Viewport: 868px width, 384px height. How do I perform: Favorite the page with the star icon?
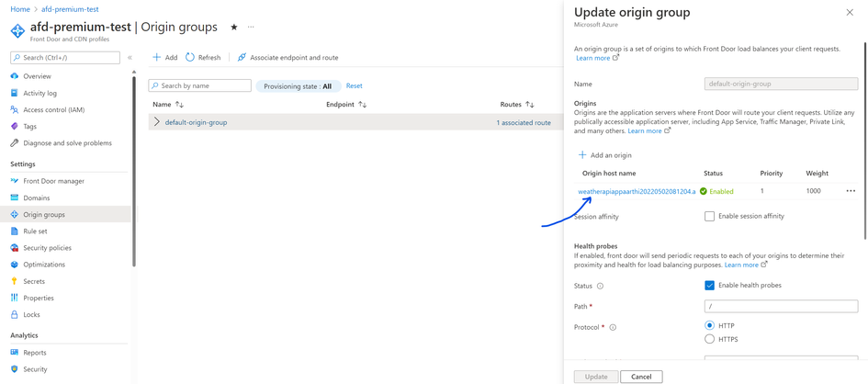[x=233, y=28]
